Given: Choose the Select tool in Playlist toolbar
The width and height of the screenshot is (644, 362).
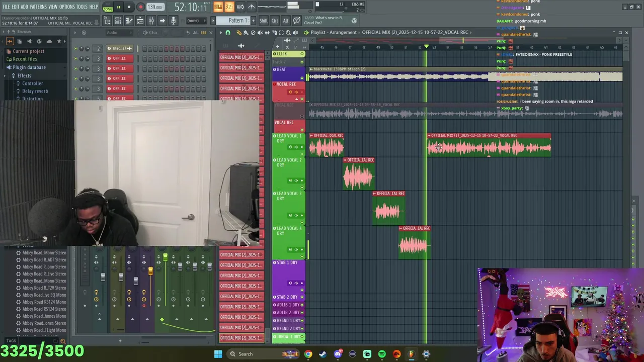Looking at the screenshot, I should click(x=281, y=33).
